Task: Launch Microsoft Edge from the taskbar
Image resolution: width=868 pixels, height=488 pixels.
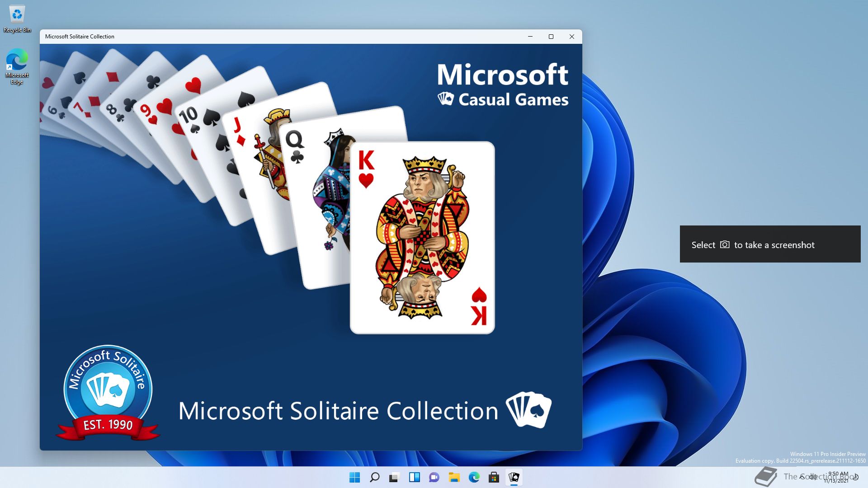Action: tap(474, 477)
